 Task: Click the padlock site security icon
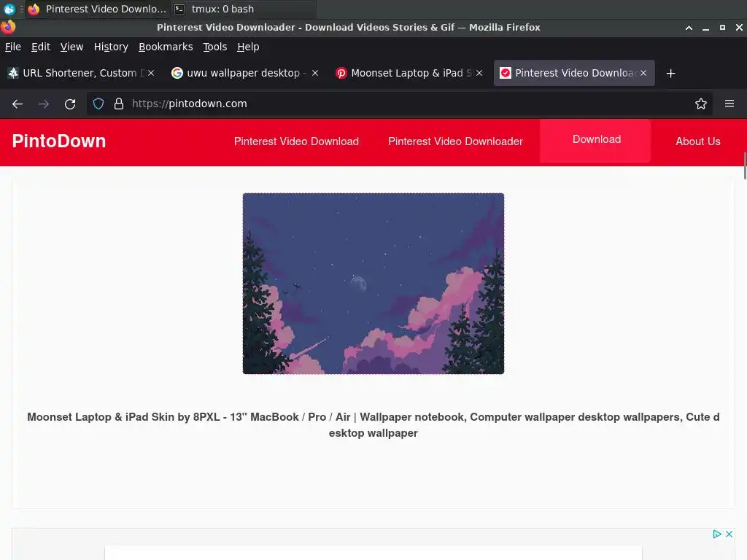[x=119, y=104]
